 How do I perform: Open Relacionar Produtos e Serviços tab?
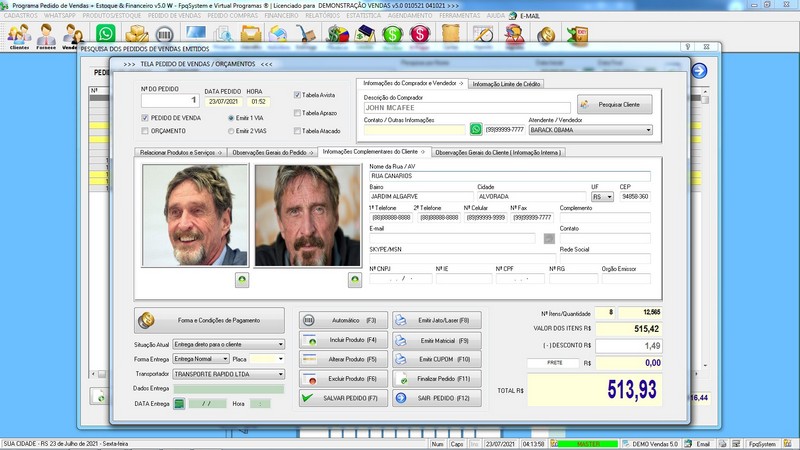pyautogui.click(x=181, y=153)
